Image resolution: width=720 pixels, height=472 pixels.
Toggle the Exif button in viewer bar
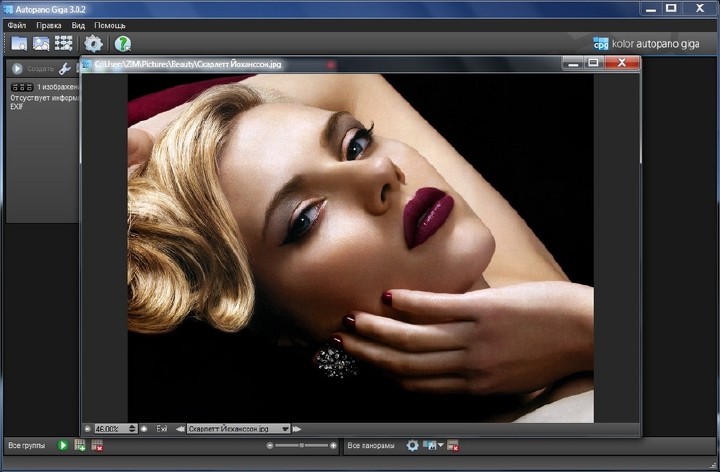click(162, 428)
